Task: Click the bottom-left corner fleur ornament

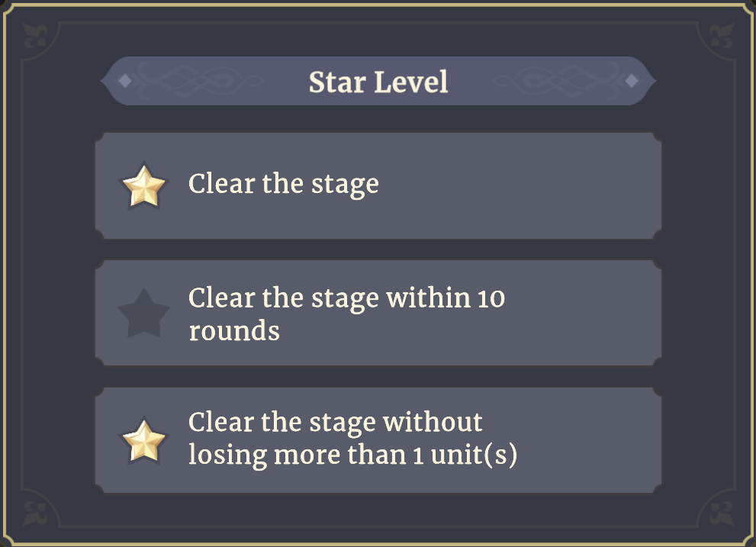Action: coord(36,513)
